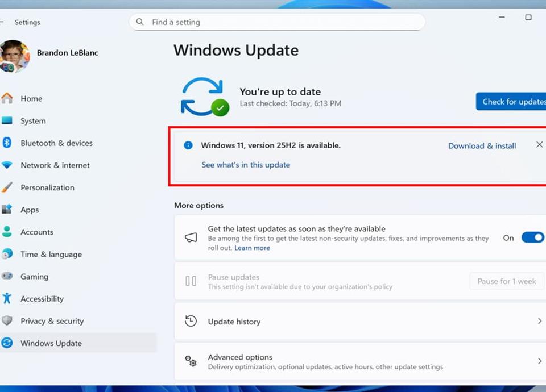Viewport: 546px width, 392px height.
Task: Click the Personalization paintbrush icon
Action: point(7,187)
